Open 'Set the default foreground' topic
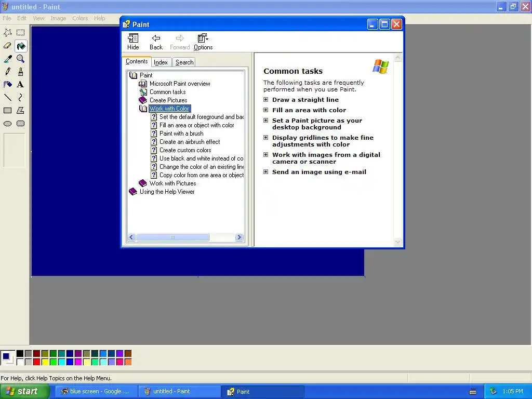This screenshot has width=532, height=399. (x=202, y=117)
